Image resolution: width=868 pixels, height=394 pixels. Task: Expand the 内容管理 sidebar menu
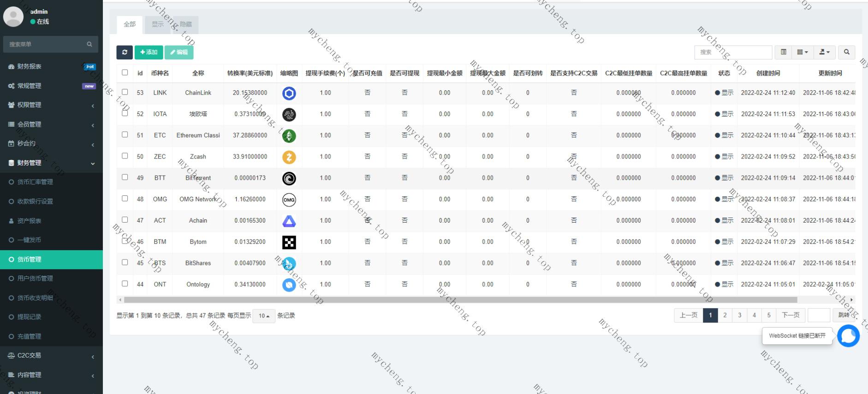[x=51, y=375]
